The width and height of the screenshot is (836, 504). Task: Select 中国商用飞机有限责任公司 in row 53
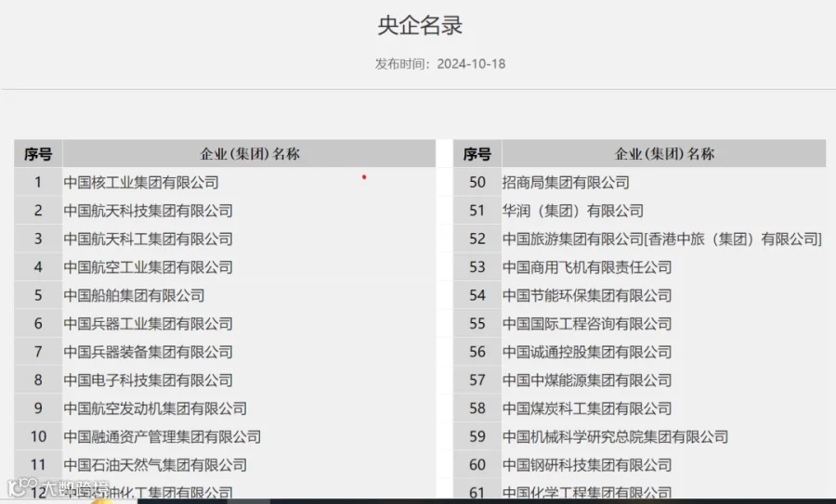click(587, 267)
